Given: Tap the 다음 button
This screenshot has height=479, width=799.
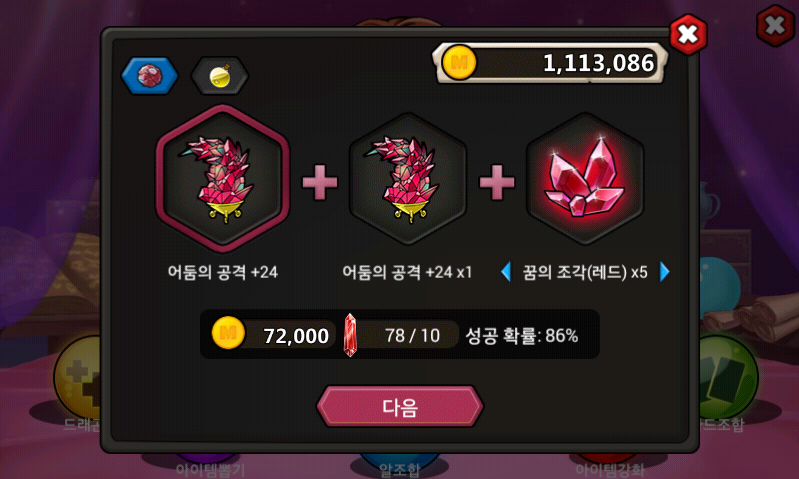Looking at the screenshot, I should coord(400,407).
